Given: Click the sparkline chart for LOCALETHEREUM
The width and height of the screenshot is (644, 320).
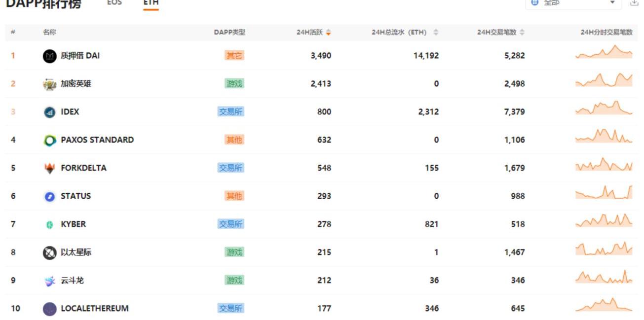Looking at the screenshot, I should coord(604,305).
